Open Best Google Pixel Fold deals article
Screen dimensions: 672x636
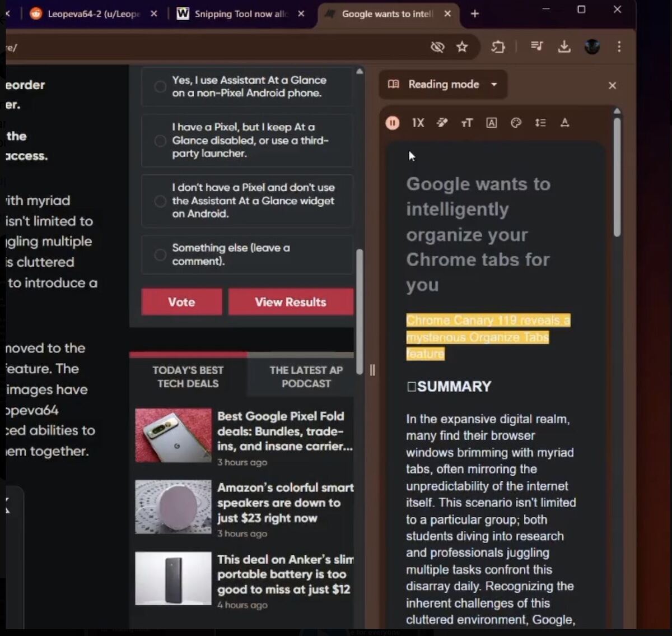[x=285, y=431]
